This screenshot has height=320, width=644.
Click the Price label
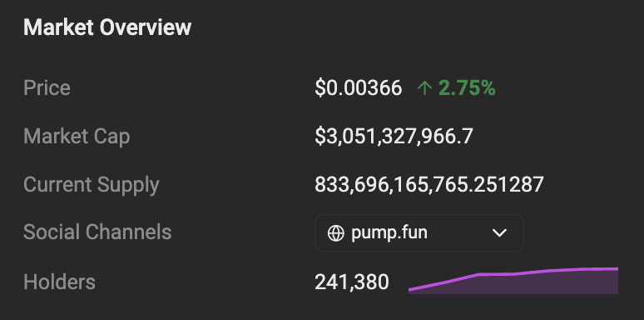click(47, 88)
